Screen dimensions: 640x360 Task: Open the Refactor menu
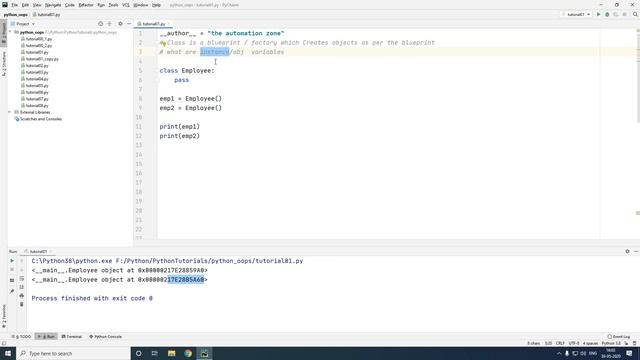86,5
